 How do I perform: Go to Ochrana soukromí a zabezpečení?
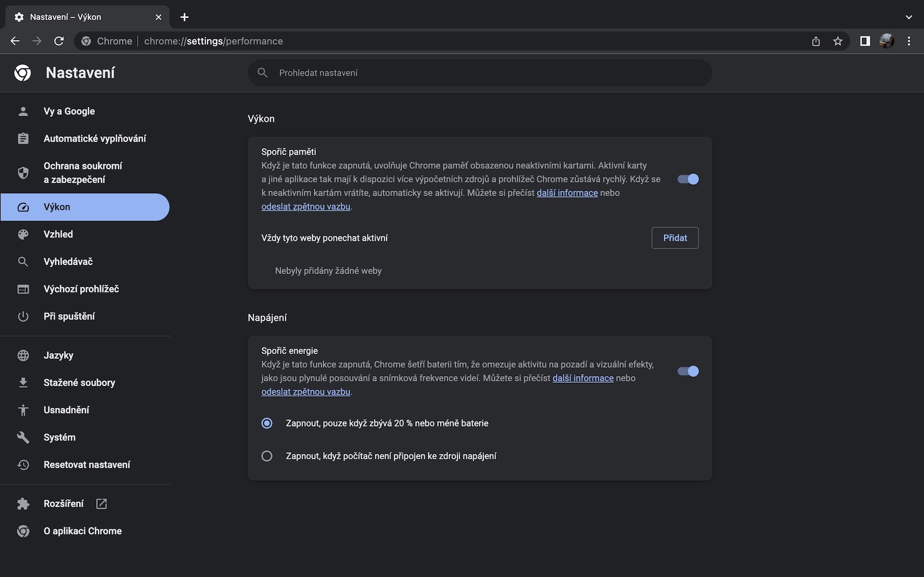(83, 173)
